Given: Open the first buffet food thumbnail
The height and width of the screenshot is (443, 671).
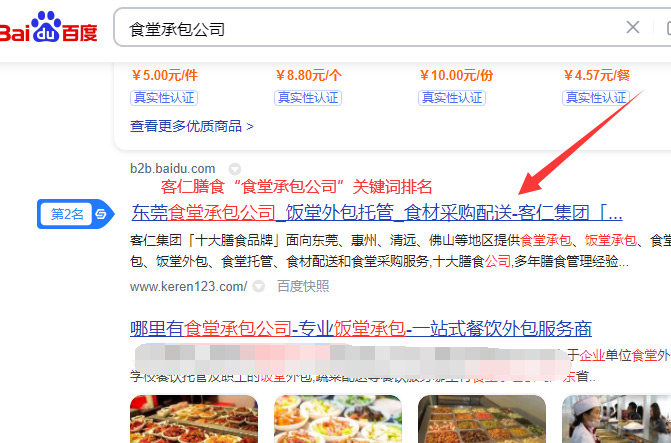Looking at the screenshot, I should coord(194,419).
